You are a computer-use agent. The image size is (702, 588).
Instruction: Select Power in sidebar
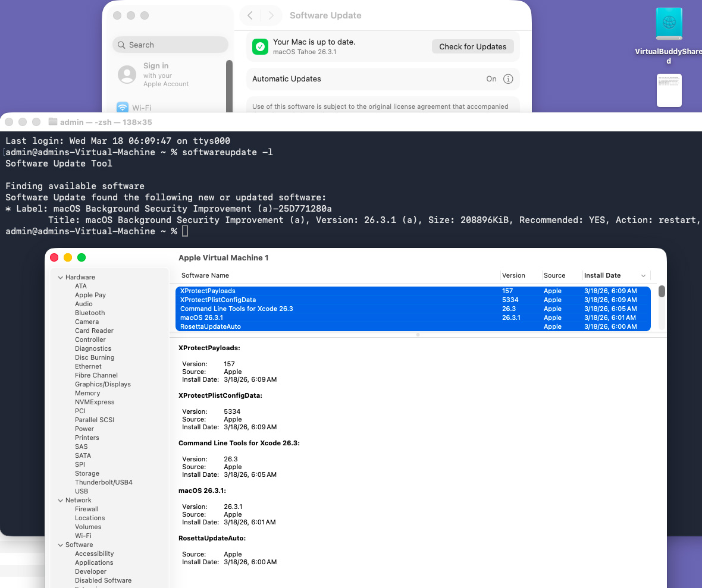pos(84,429)
